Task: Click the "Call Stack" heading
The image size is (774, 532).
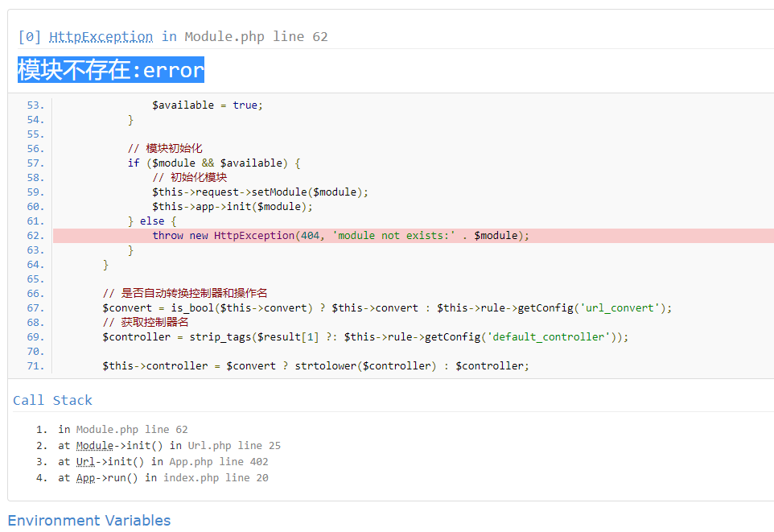Action: coord(52,400)
